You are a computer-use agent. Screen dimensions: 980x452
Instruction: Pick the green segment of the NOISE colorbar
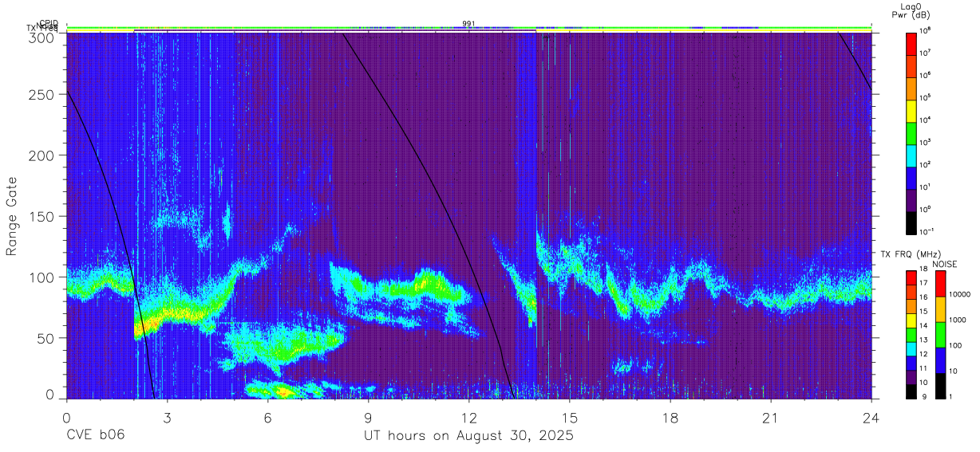coord(940,334)
